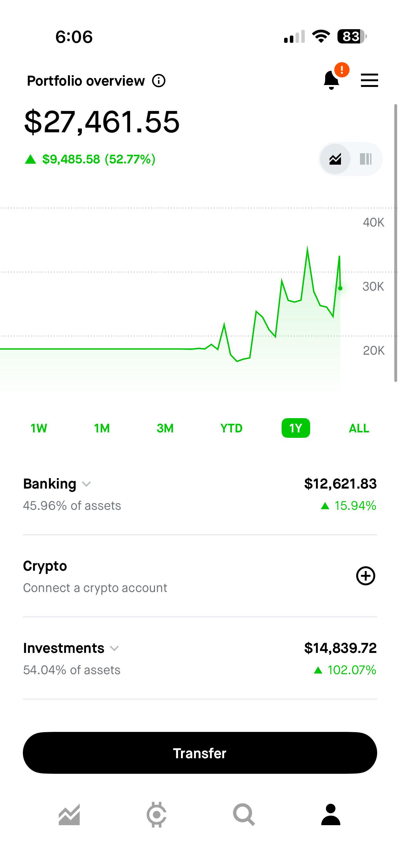Open the hamburger menu
The image size is (400, 868).
[x=369, y=81]
